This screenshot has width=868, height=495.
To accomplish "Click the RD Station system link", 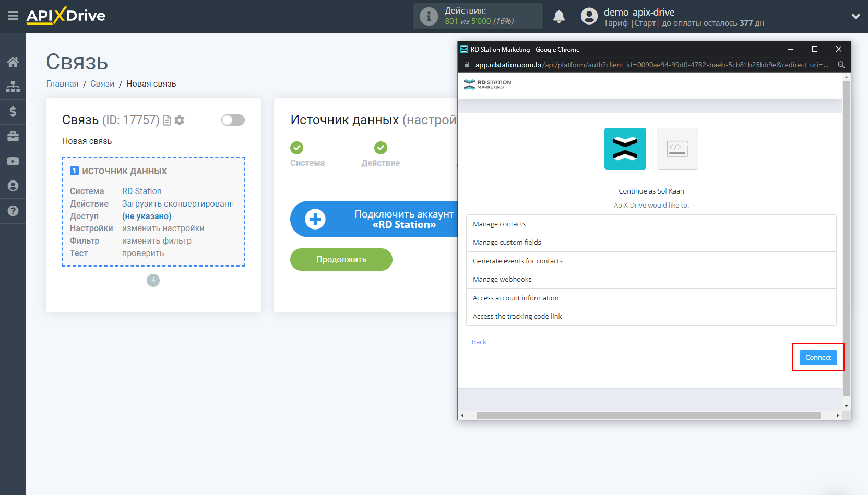I will click(142, 191).
